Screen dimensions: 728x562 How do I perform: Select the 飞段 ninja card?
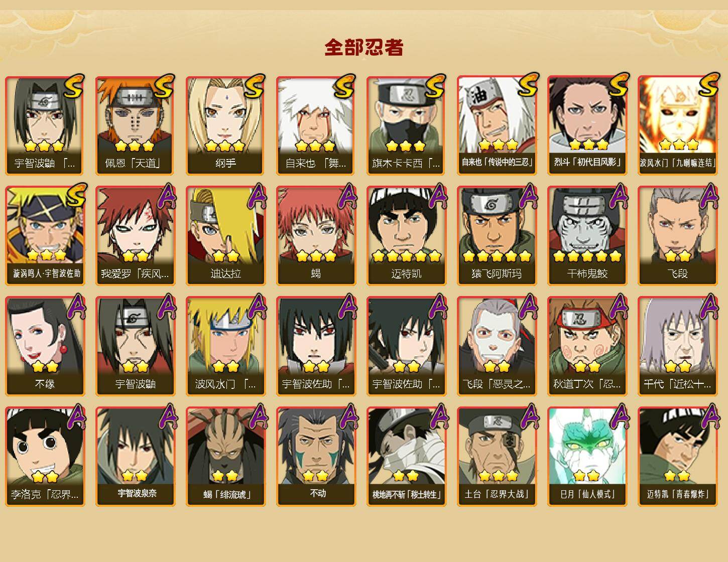point(677,236)
